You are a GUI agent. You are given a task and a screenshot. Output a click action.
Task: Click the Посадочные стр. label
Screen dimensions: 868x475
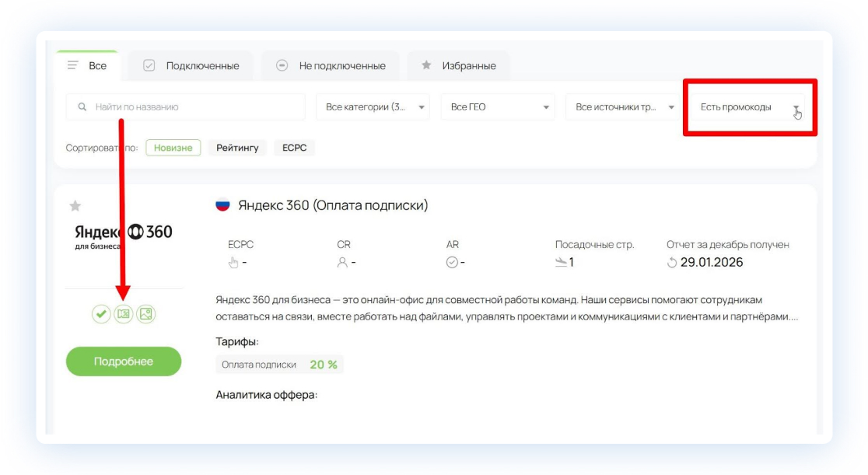tap(594, 244)
